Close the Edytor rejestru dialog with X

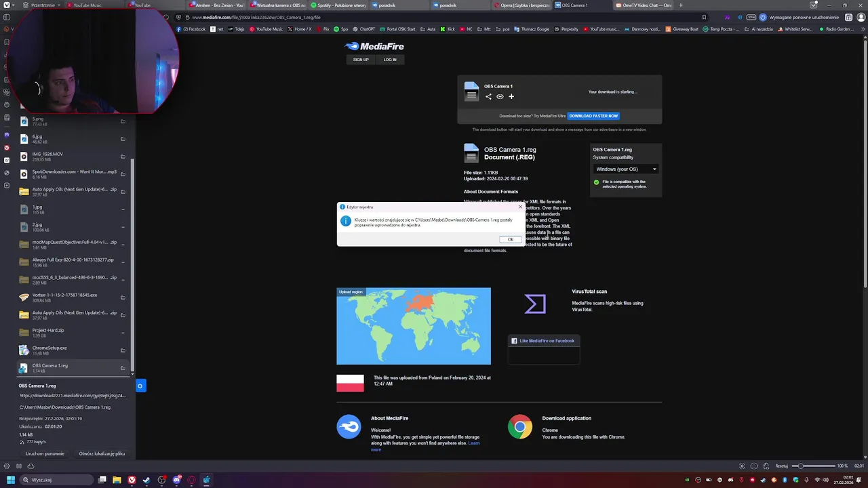coord(520,207)
